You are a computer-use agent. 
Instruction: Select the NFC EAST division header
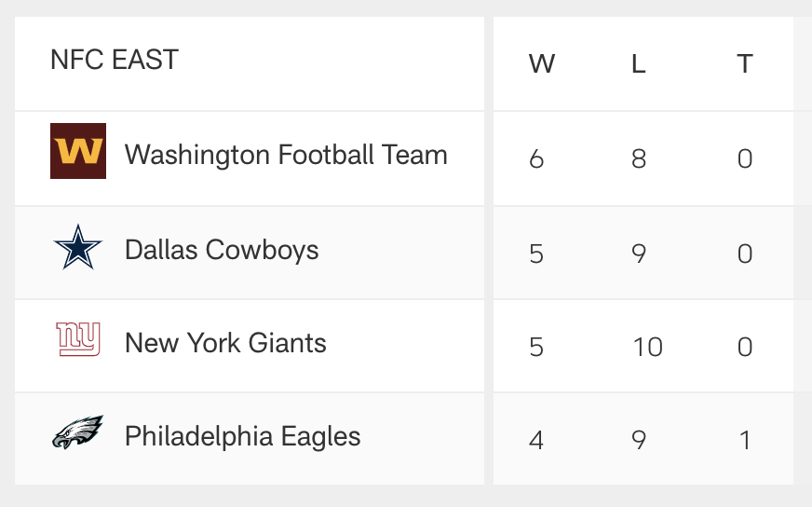pyautogui.click(x=115, y=59)
